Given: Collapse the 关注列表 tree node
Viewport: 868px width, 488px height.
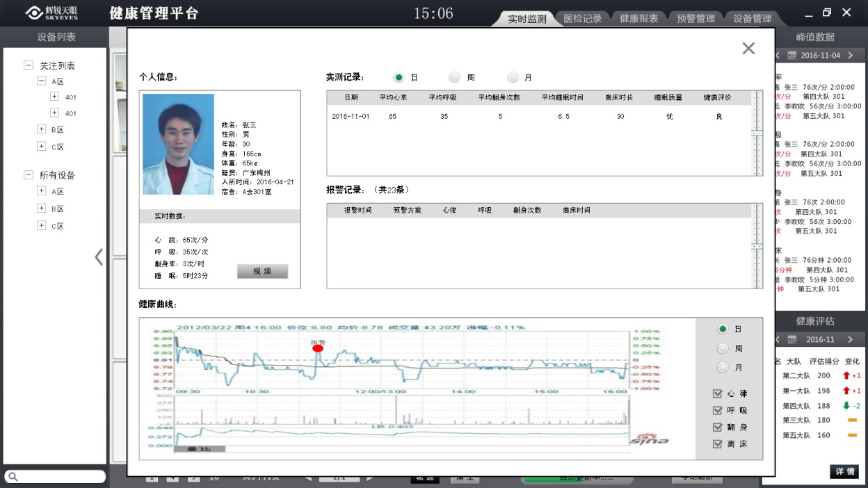Looking at the screenshot, I should [x=29, y=65].
